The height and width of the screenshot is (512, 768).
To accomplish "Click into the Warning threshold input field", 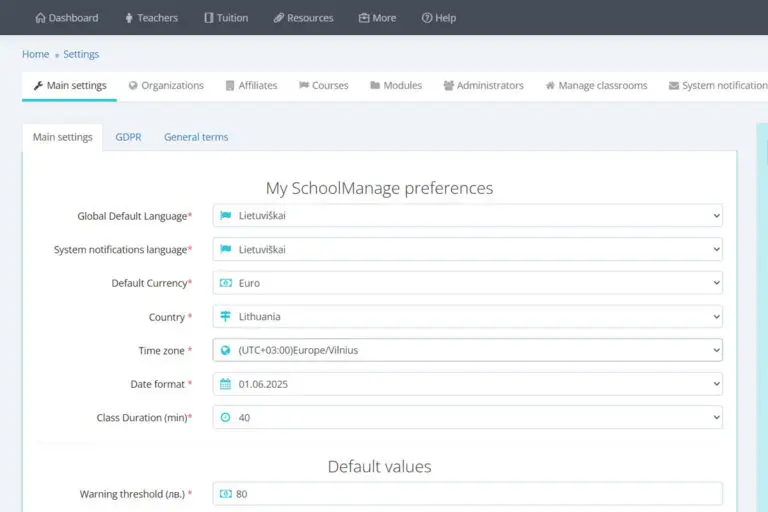I will (468, 494).
